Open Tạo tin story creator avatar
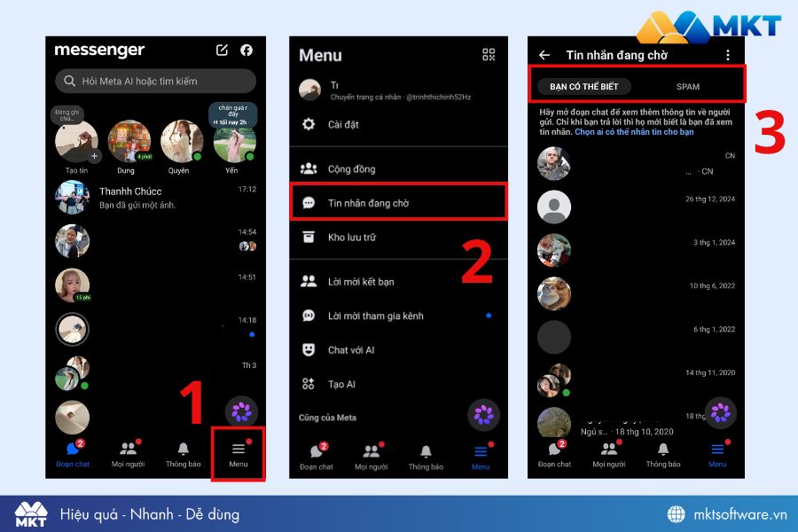Screen dimensions: 798x532 76,142
